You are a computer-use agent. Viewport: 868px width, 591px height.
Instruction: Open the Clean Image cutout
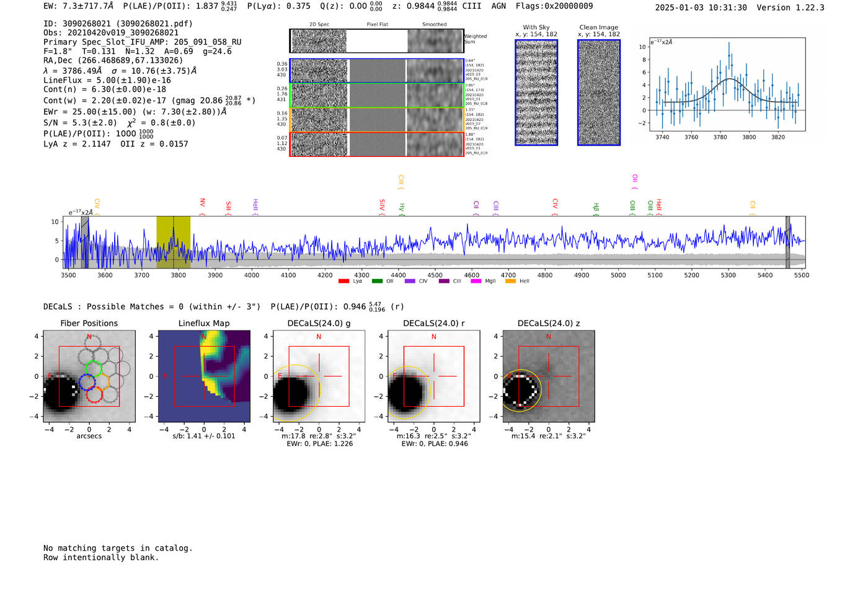click(599, 92)
